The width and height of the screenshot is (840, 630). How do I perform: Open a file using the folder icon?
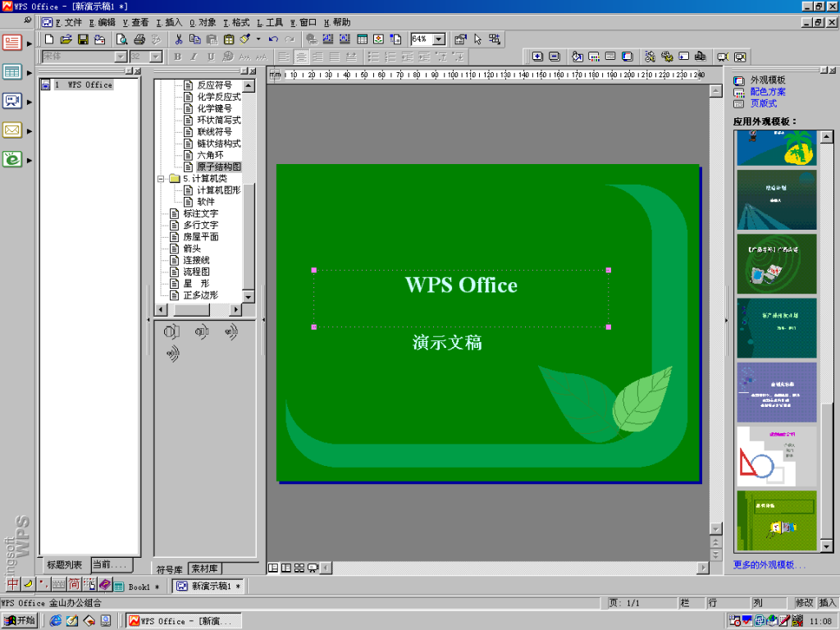point(66,39)
